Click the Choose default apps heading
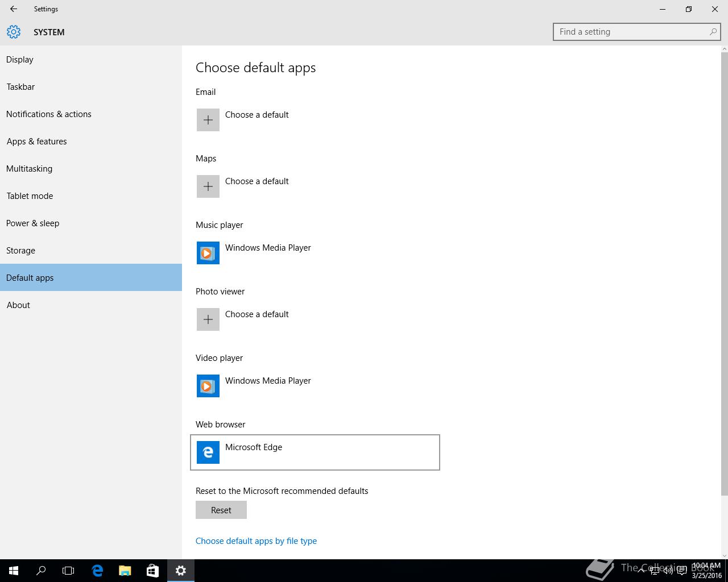Image resolution: width=728 pixels, height=582 pixels. pyautogui.click(x=255, y=68)
